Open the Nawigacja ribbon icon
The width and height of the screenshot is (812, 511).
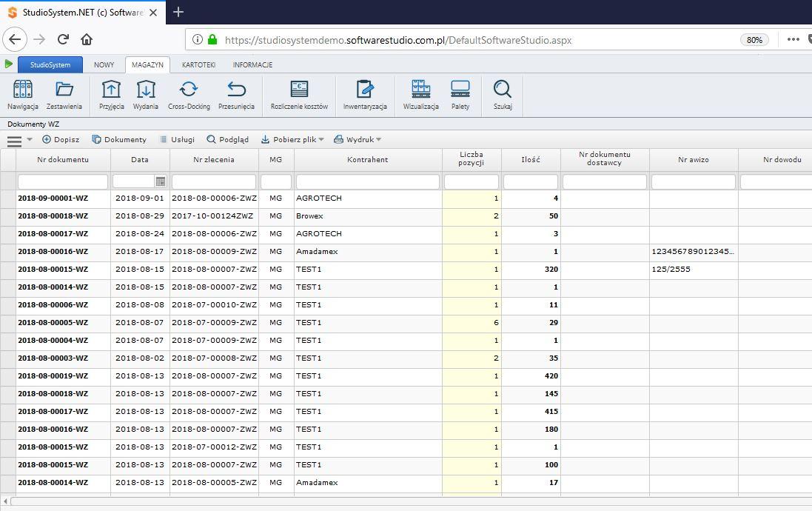click(23, 95)
